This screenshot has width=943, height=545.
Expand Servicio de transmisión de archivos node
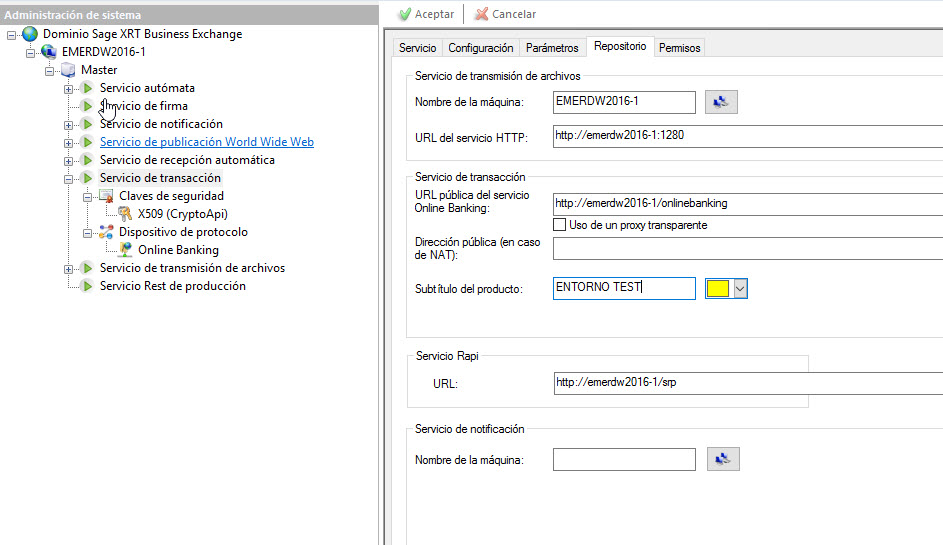(x=69, y=268)
